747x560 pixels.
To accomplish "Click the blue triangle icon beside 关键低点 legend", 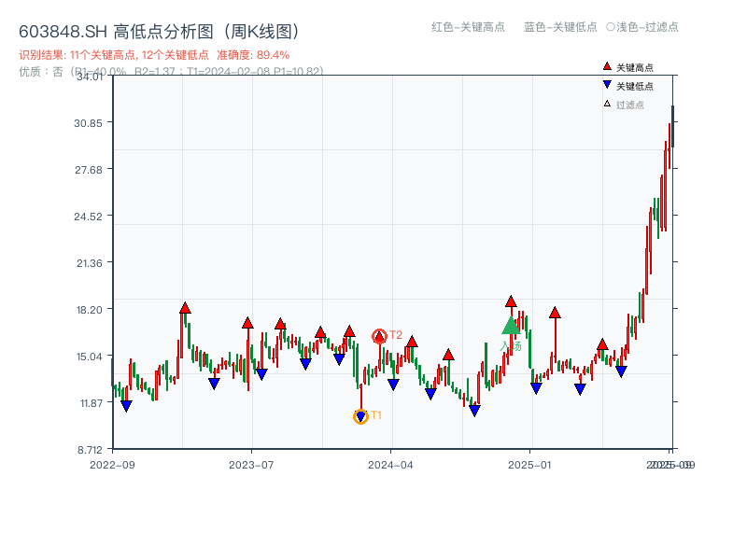I will click(x=606, y=85).
